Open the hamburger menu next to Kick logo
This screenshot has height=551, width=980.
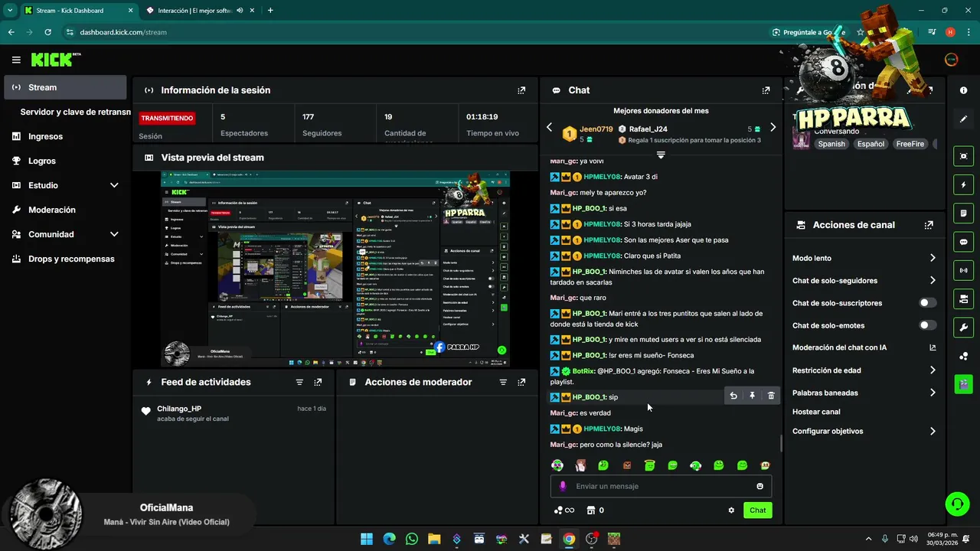(x=16, y=60)
